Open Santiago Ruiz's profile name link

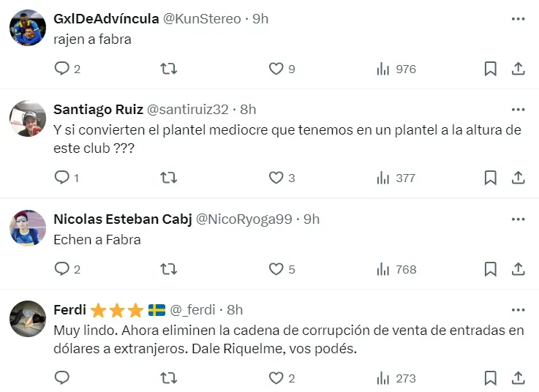click(x=98, y=110)
